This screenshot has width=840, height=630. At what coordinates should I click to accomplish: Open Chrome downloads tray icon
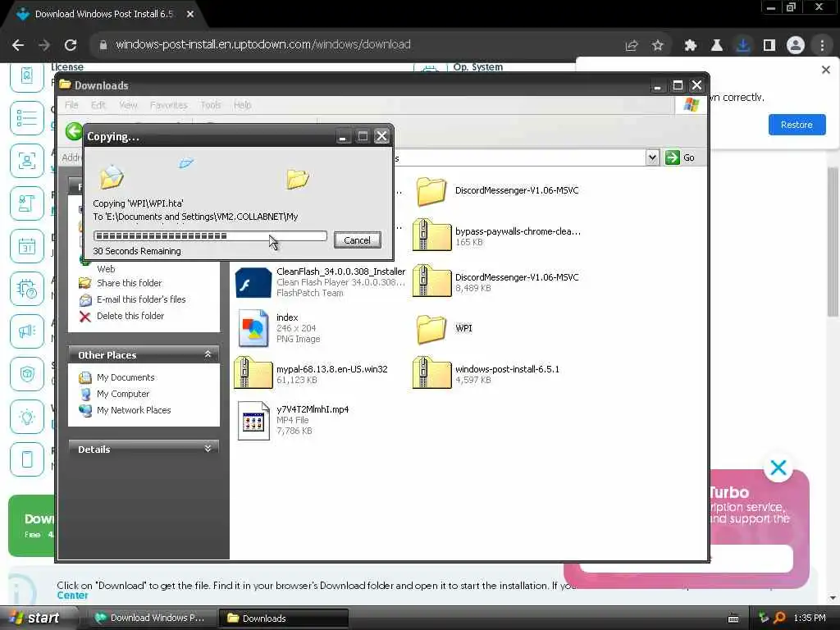click(743, 46)
